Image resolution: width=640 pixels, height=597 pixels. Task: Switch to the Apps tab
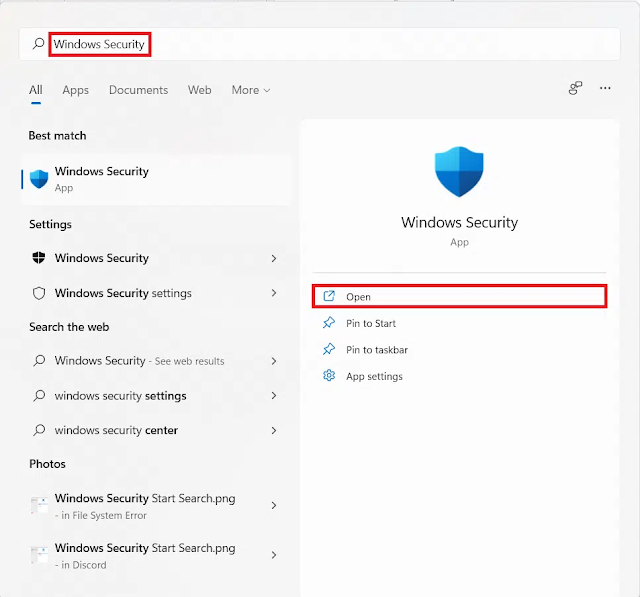click(76, 90)
